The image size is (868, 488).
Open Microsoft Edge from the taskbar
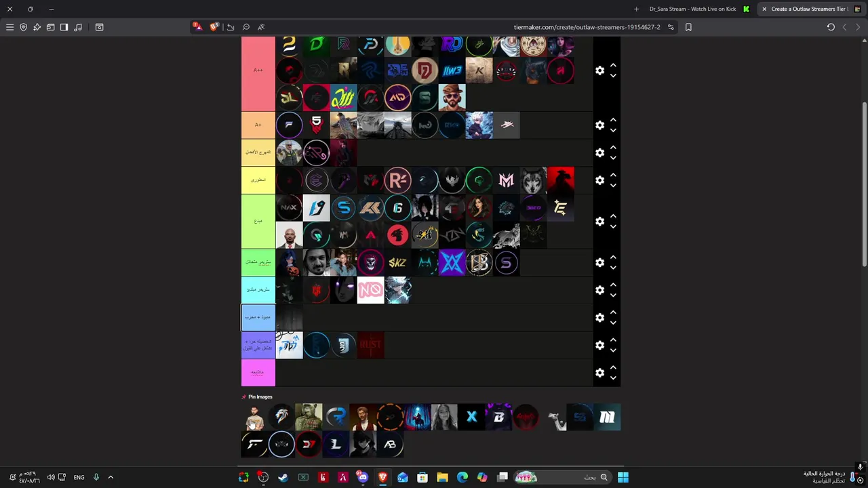pos(462,477)
